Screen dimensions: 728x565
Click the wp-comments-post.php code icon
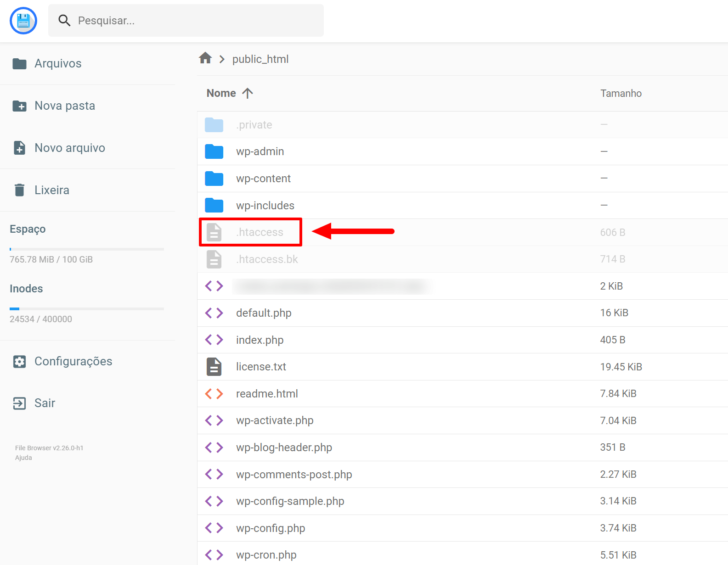click(214, 474)
